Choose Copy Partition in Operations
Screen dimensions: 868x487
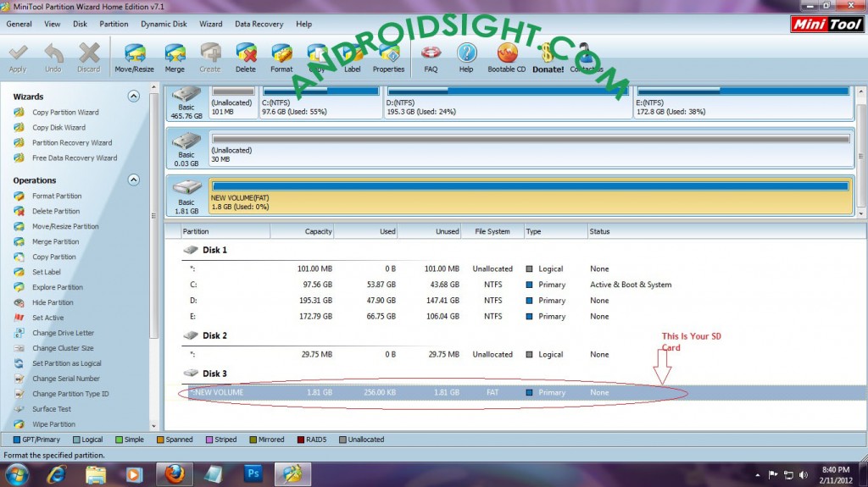[53, 257]
